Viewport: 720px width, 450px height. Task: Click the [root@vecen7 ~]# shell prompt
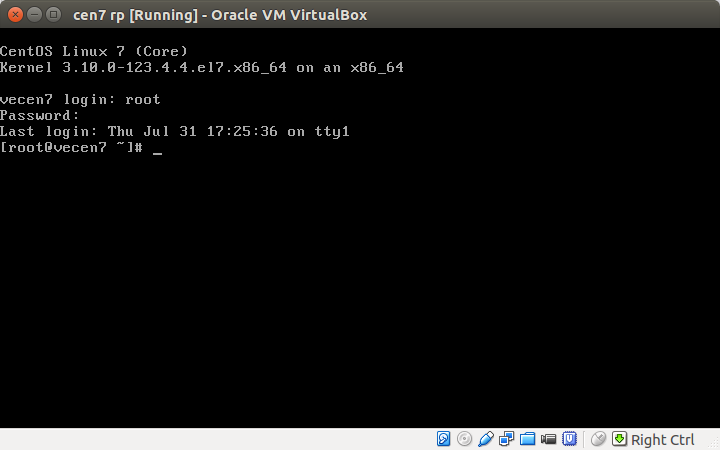click(x=72, y=147)
